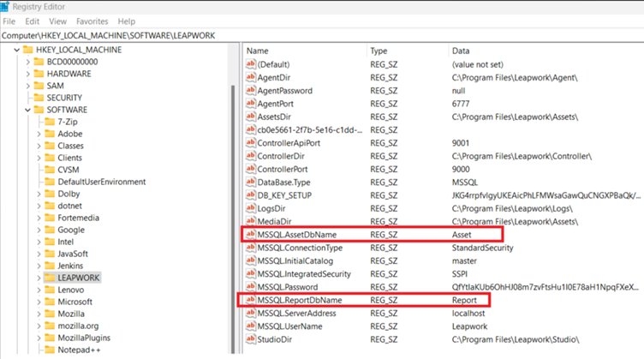
Task: Open the File menu
Action: coord(9,21)
